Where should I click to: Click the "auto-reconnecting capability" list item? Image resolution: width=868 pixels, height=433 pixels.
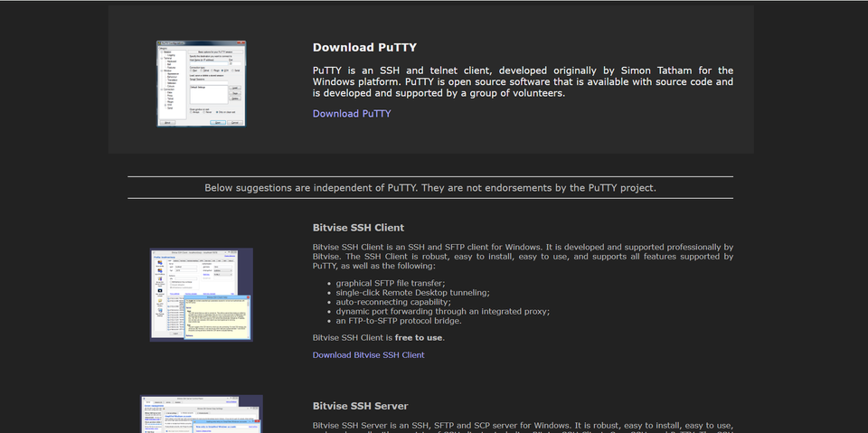click(392, 302)
